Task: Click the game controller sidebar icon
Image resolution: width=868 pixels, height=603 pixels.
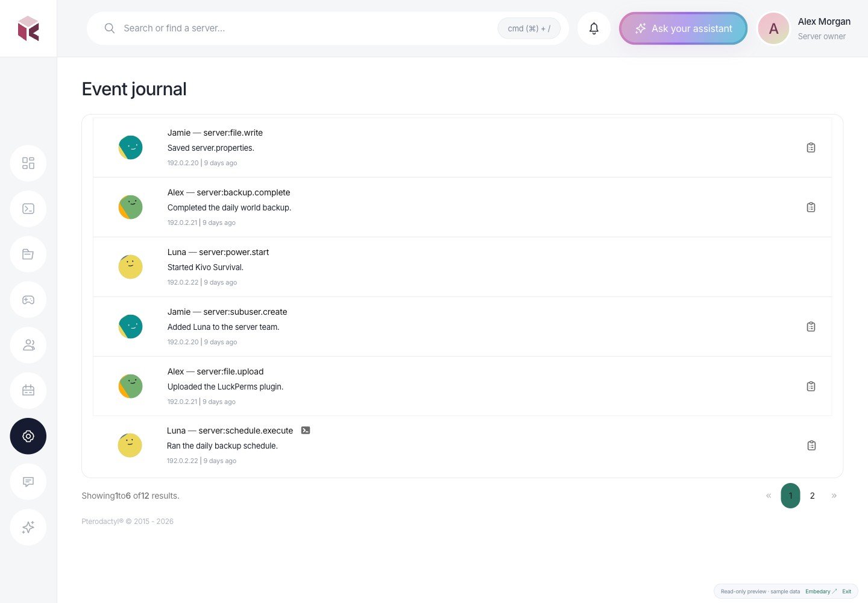Action: pos(28,300)
